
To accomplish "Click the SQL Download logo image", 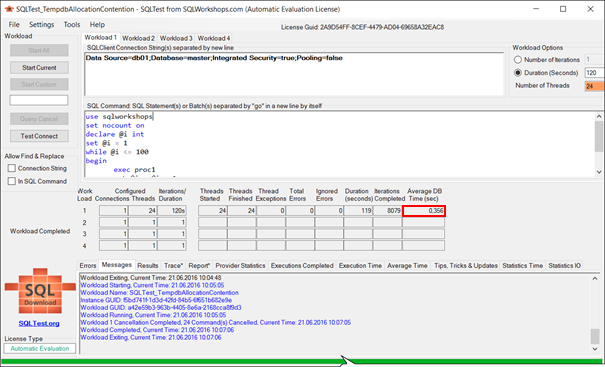I will point(40,291).
